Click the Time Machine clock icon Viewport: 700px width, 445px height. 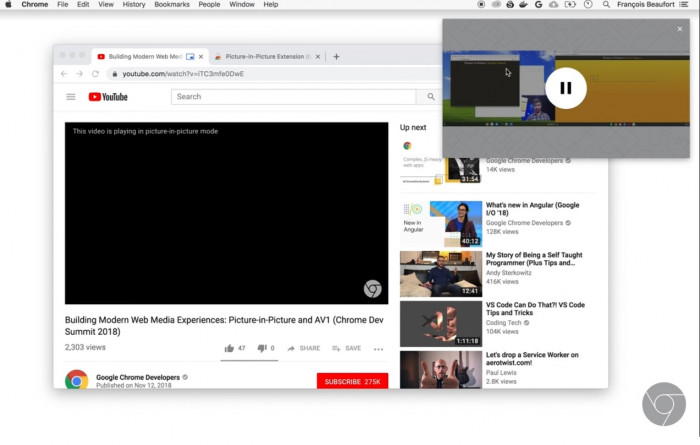(x=588, y=4)
